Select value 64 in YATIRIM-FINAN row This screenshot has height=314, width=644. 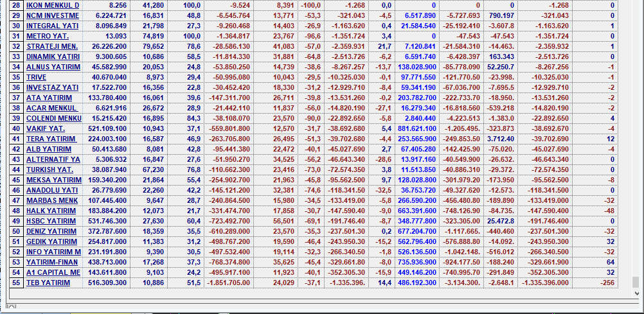point(611,262)
